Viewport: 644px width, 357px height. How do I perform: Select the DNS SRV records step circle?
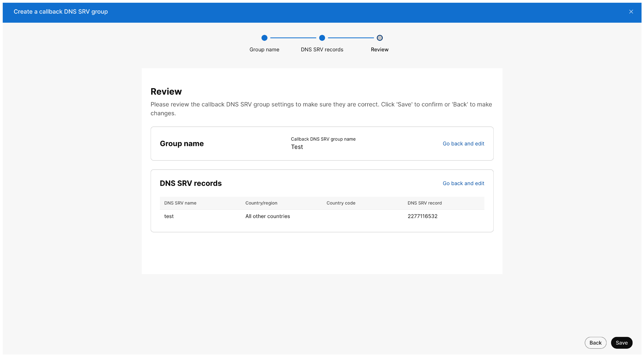click(x=322, y=38)
